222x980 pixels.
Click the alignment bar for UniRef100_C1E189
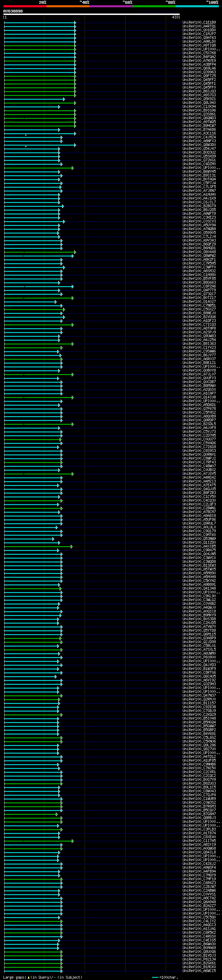pyautogui.click(x=40, y=23)
